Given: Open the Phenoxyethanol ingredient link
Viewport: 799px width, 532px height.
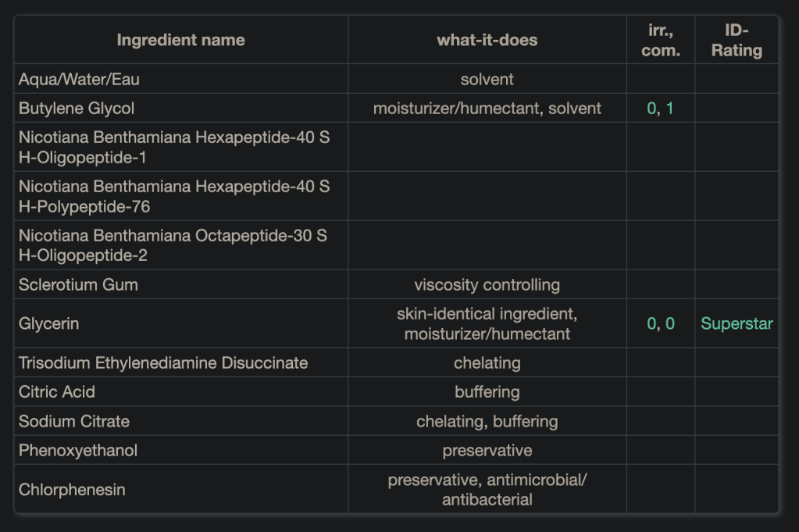Looking at the screenshot, I should tap(78, 451).
